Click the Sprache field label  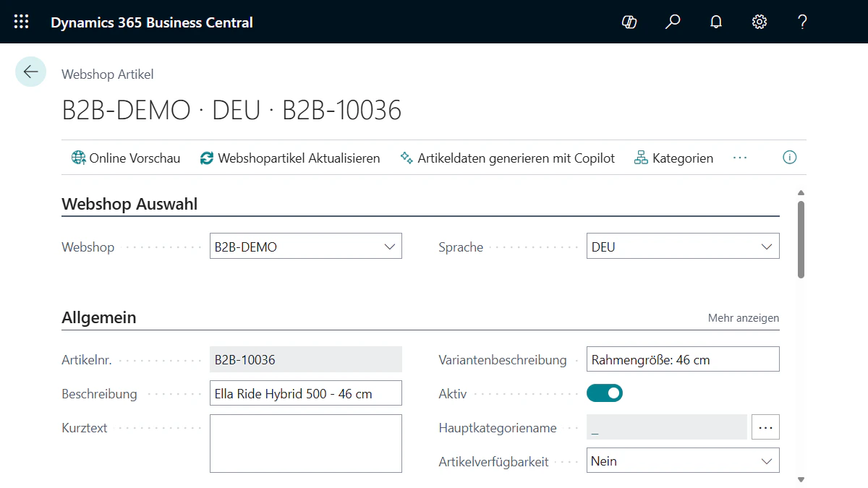coord(461,247)
